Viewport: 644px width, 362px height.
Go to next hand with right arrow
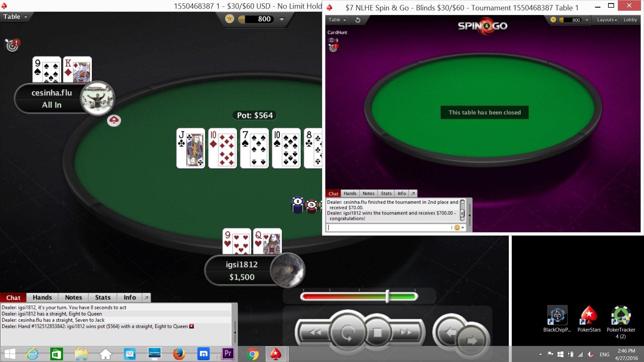(x=472, y=341)
